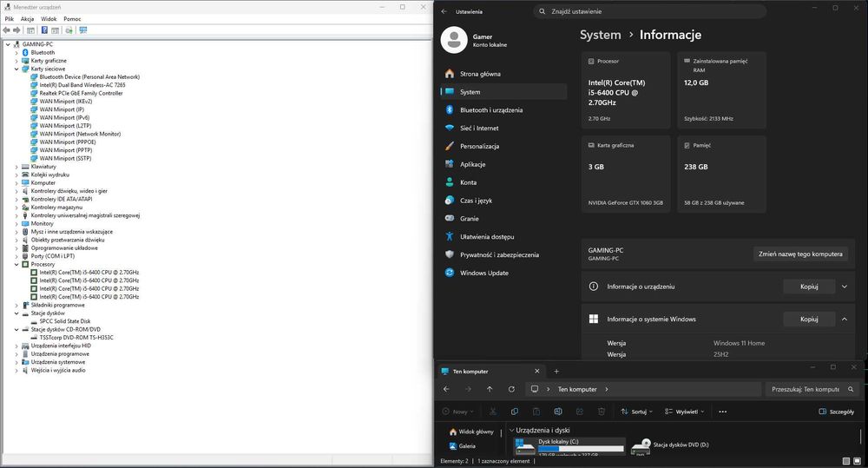The height and width of the screenshot is (468, 868).
Task: Open the help icon in Device Manager toolbar
Action: (44, 30)
